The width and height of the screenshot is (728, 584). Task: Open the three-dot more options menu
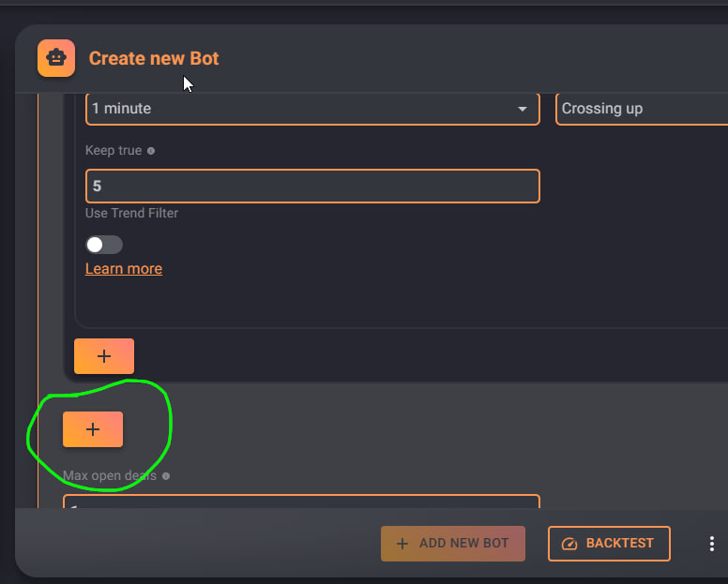pyautogui.click(x=712, y=544)
